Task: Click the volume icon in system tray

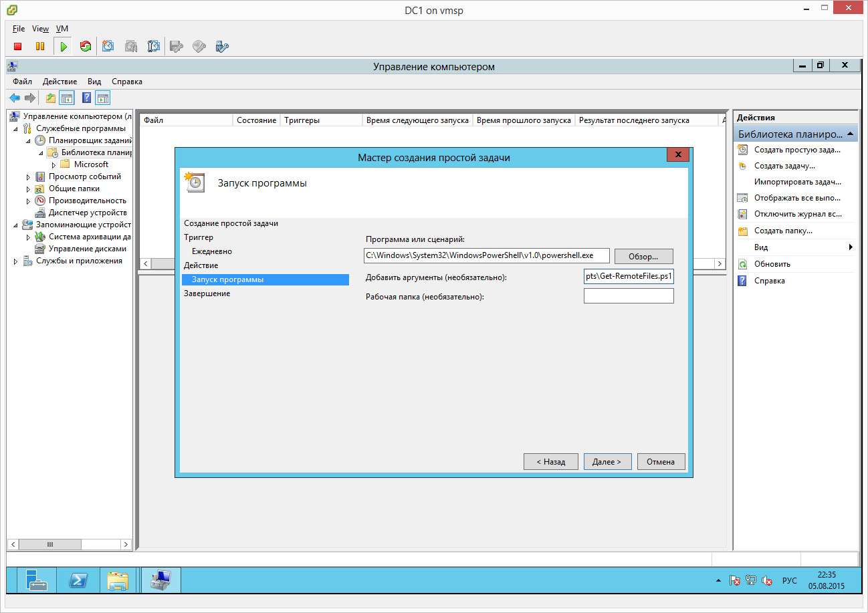Action: pos(767,580)
